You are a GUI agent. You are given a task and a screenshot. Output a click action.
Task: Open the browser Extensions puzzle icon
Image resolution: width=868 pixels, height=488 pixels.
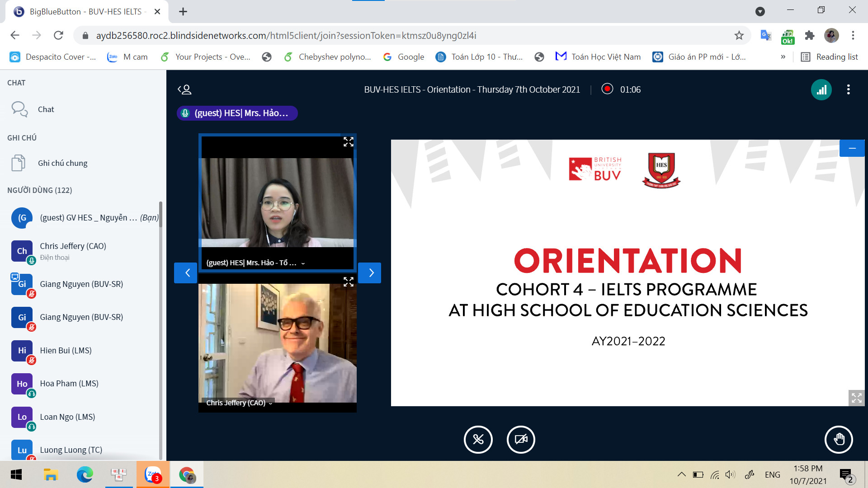point(810,35)
